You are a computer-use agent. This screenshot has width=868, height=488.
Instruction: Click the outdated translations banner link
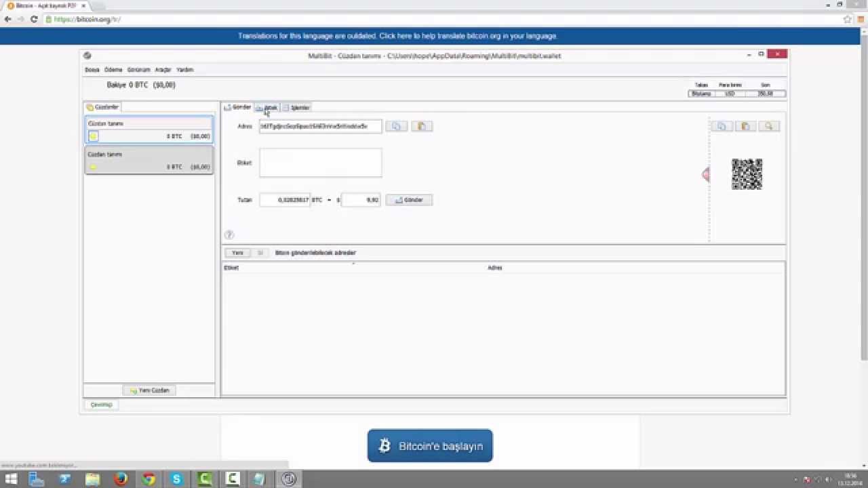pos(397,36)
